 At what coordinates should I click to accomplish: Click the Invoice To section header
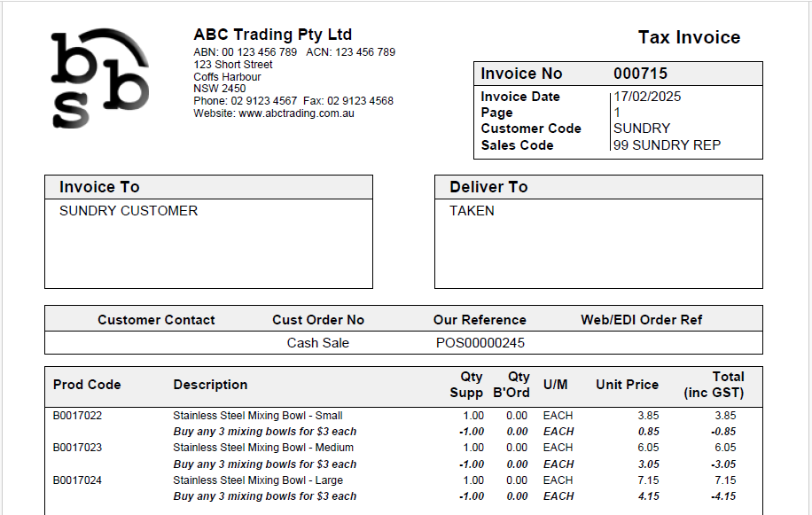[99, 187]
